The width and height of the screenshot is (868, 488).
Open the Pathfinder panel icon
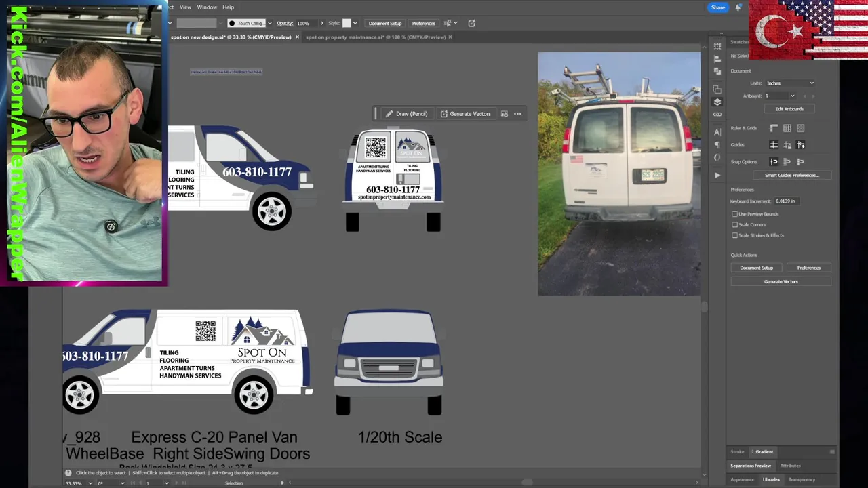point(717,71)
